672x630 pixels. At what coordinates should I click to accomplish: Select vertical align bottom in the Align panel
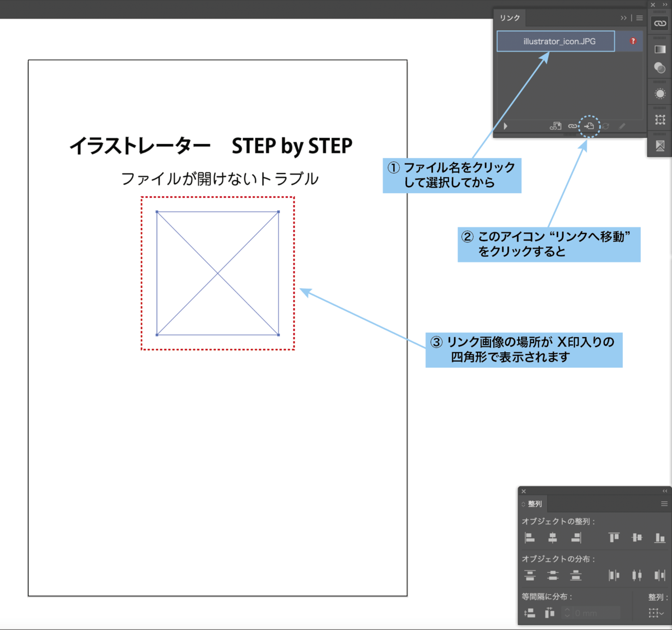[x=660, y=538]
